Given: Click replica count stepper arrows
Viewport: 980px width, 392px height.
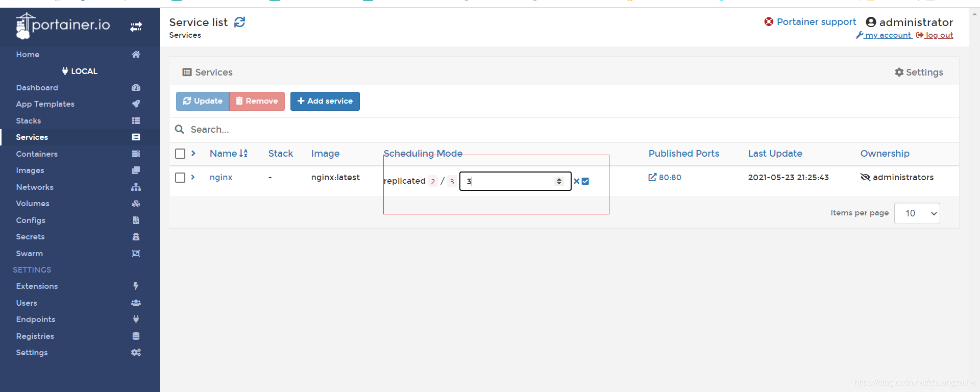Looking at the screenshot, I should [559, 181].
